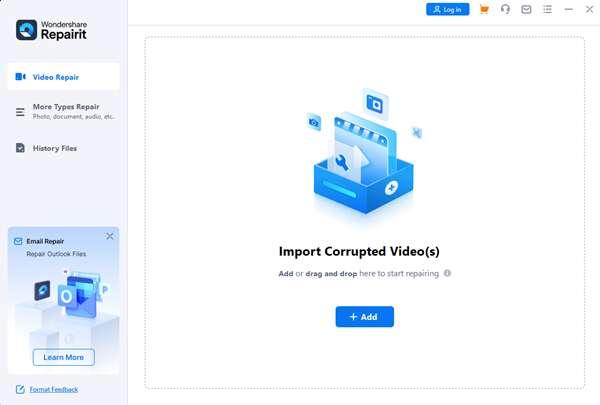Click the History Files checkmark icon
600x405 pixels.
coord(20,148)
